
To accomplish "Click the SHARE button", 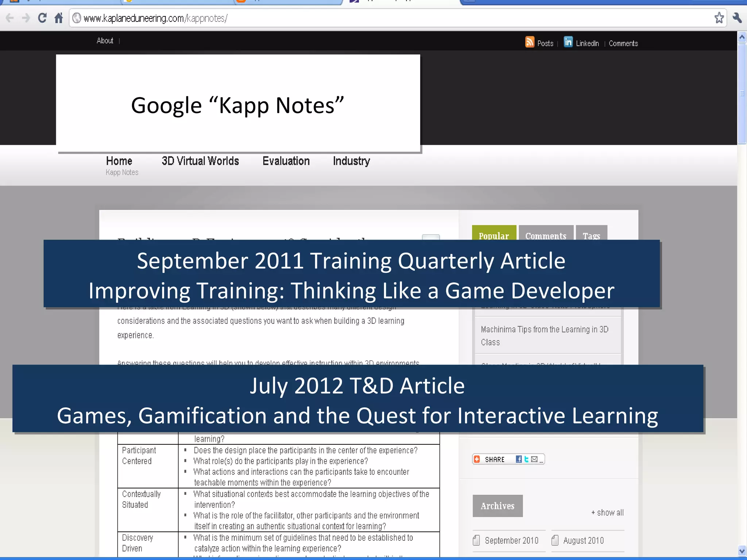I will click(508, 459).
